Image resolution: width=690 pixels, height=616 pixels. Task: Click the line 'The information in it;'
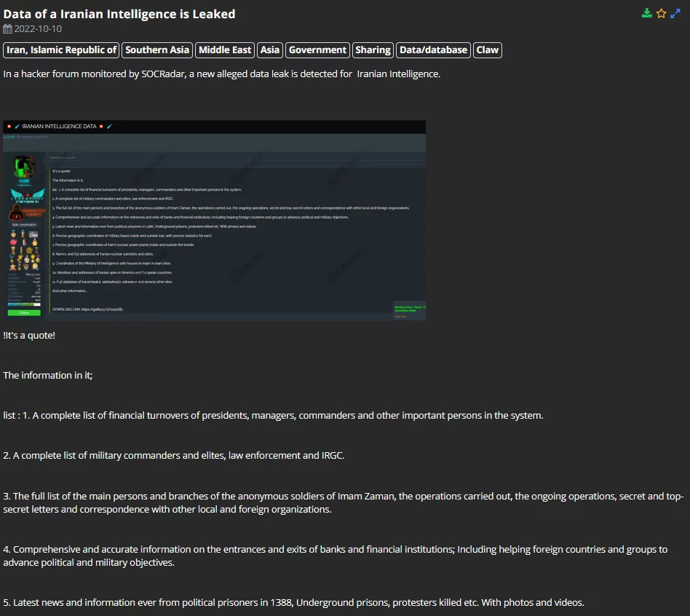pos(47,376)
